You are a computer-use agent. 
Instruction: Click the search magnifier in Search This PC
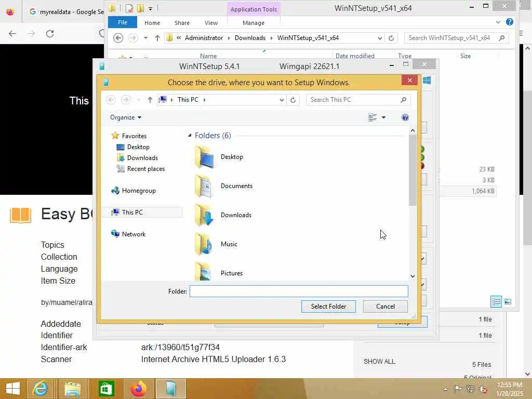click(403, 100)
